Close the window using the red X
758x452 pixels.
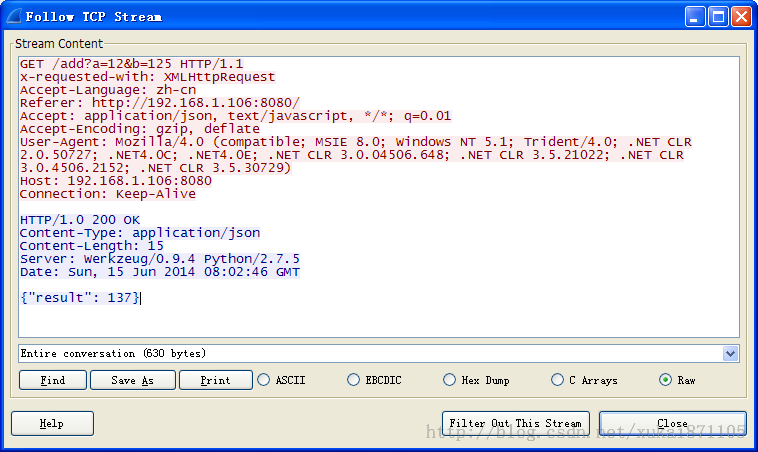741,17
